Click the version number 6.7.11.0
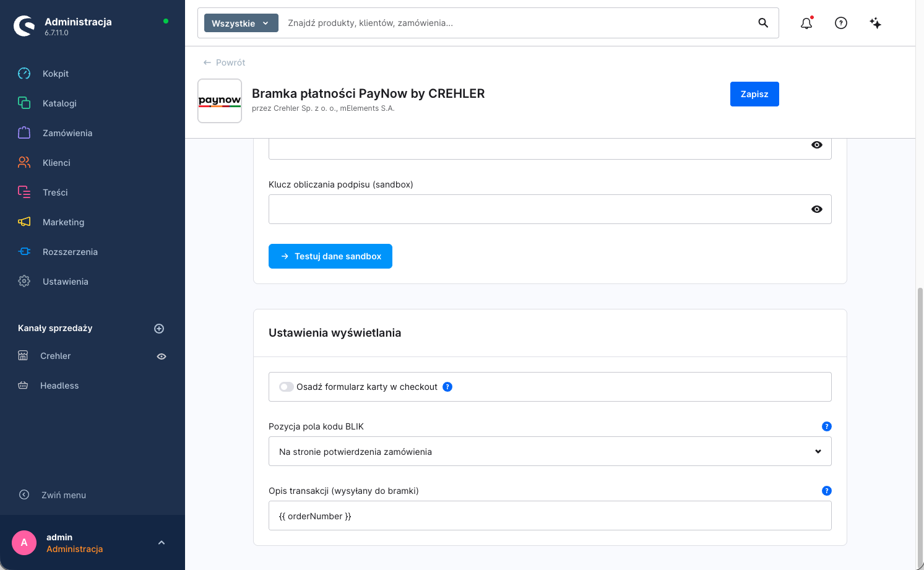The width and height of the screenshot is (924, 570). tap(56, 33)
